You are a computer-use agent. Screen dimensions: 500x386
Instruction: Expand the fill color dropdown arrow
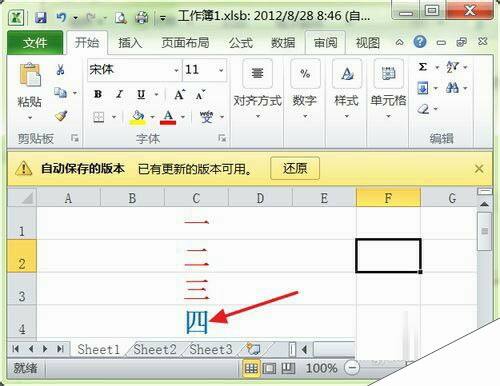[x=152, y=117]
